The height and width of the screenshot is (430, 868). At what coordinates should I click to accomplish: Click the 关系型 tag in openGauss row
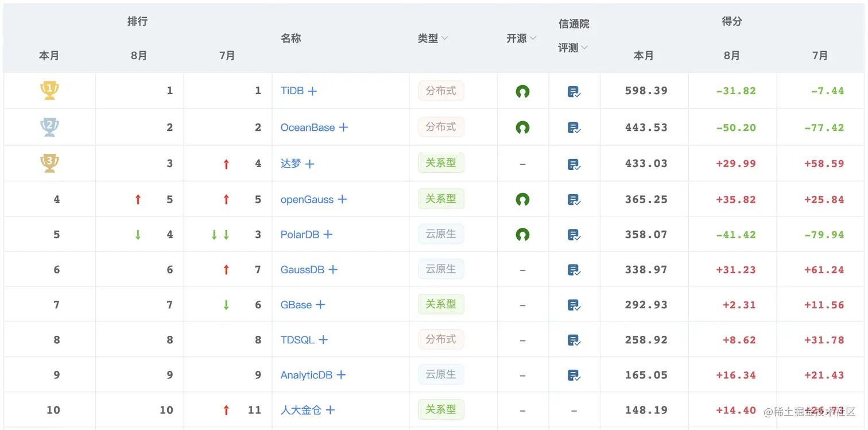(441, 199)
